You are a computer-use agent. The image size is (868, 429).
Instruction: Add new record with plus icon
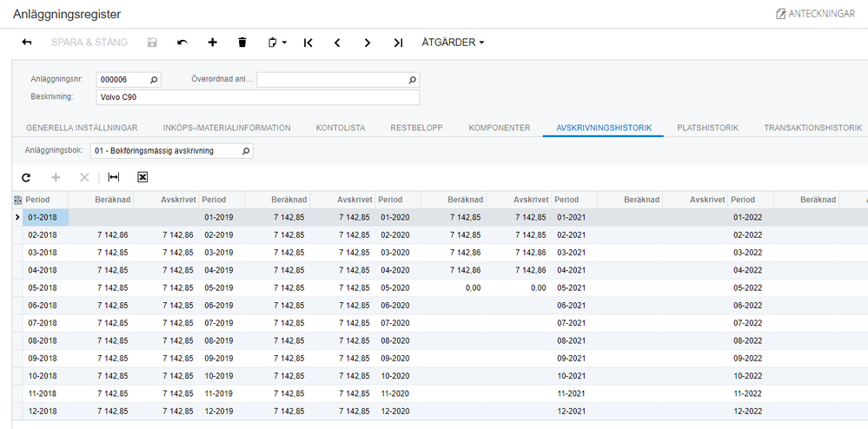(x=212, y=43)
